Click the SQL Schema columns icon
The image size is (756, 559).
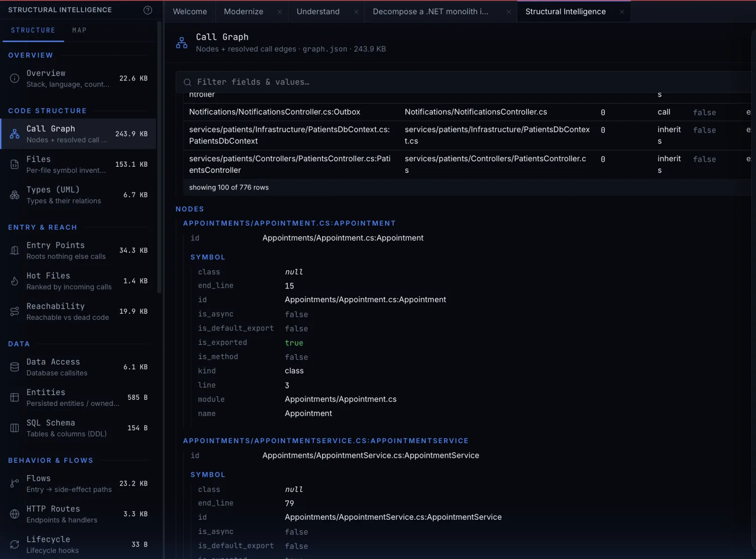[15, 428]
